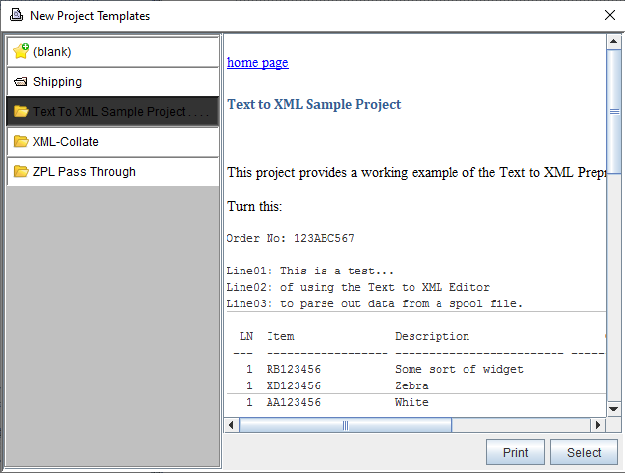Click the RB123456 item entry

pyautogui.click(x=294, y=369)
